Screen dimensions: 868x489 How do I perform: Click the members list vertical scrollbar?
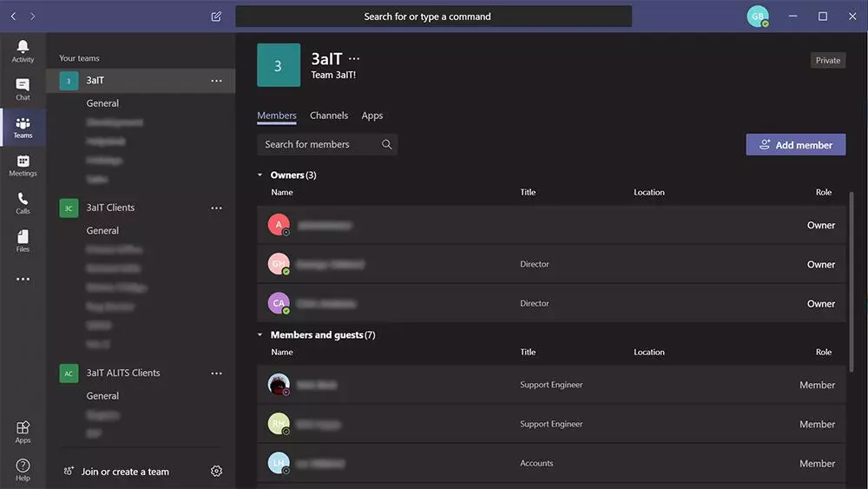[852, 281]
